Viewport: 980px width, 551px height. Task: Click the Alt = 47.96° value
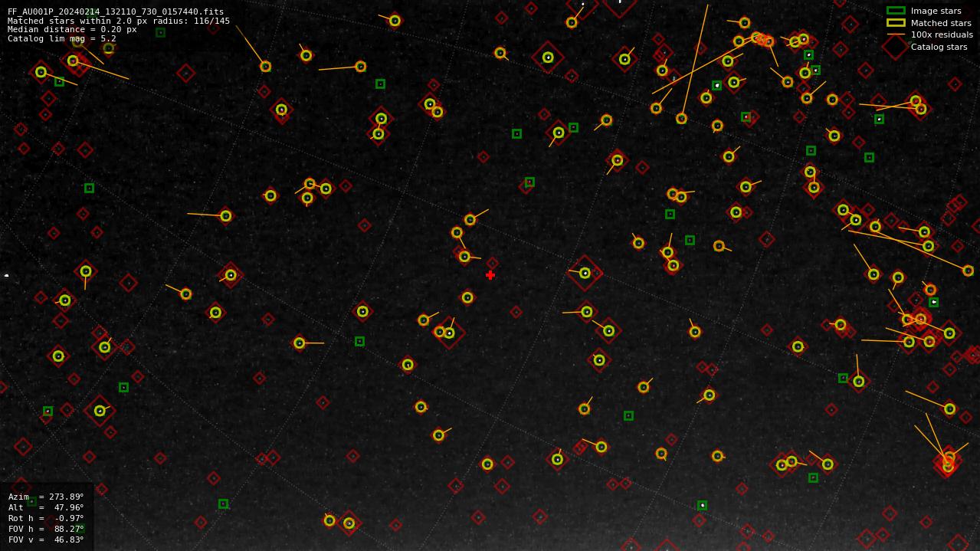[x=46, y=507]
